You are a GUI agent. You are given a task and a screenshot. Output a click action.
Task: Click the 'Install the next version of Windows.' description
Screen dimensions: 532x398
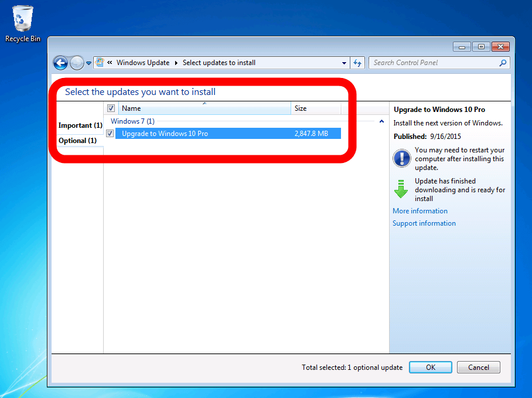(x=448, y=123)
